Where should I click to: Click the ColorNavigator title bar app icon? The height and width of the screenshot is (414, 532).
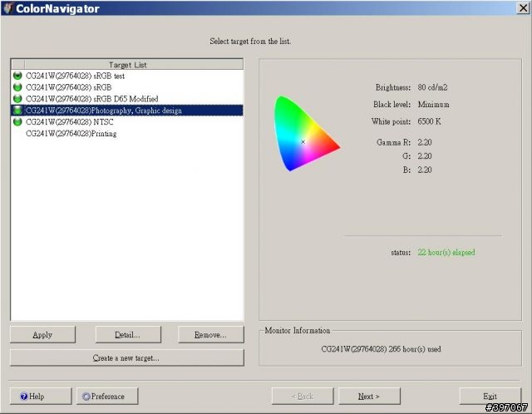pyautogui.click(x=8, y=8)
